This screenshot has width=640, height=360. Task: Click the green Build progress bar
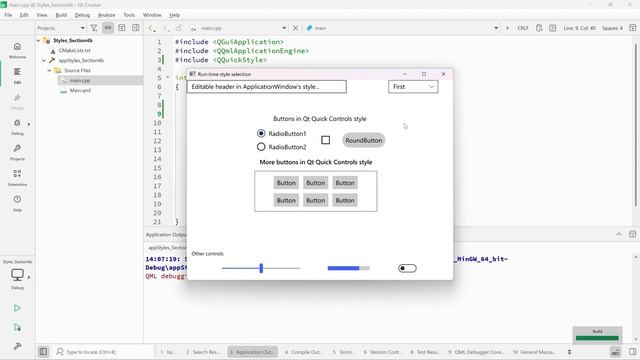[597, 338]
